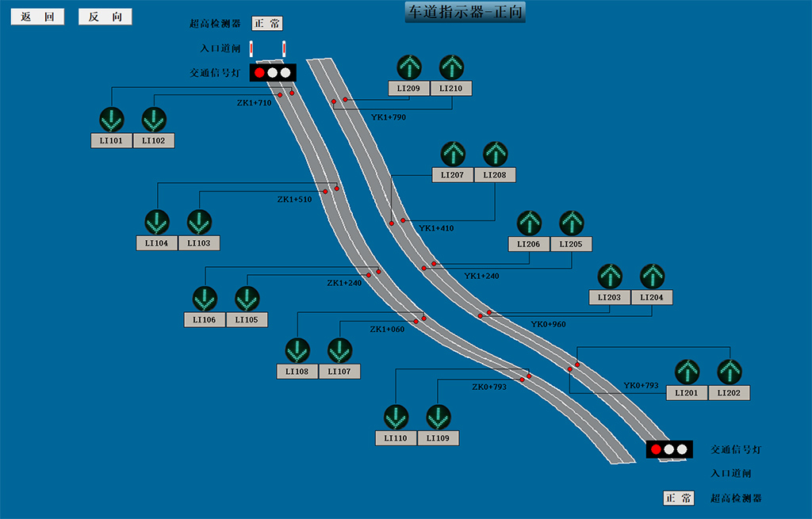Click the bottom 正常 over-height detector status
812x519 pixels.
click(679, 498)
